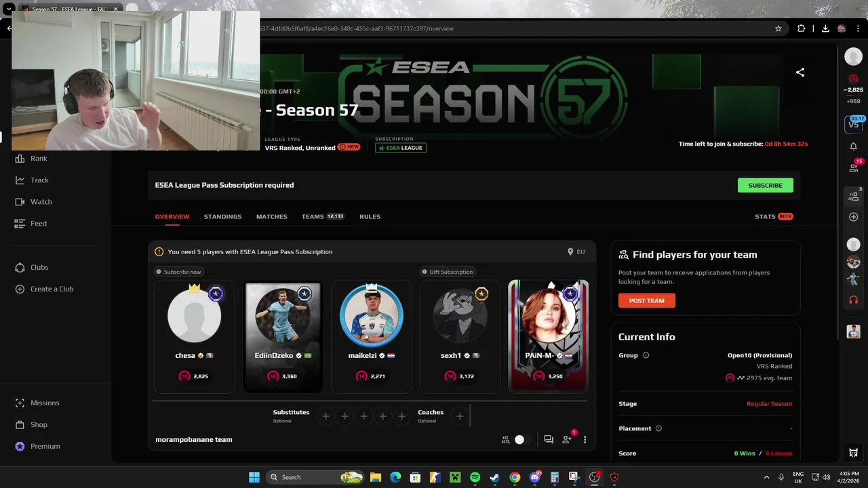This screenshot has width=868, height=488.
Task: Open friends list with 15 badge
Action: point(854,167)
